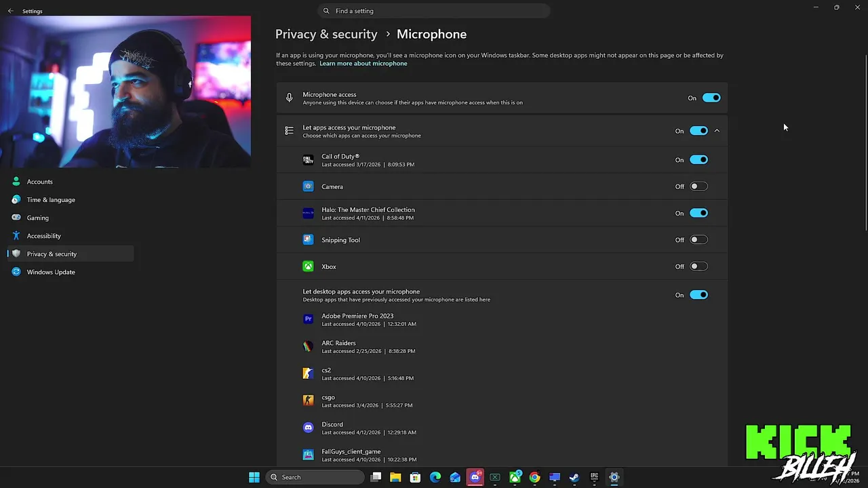Click the Xbox app icon in the list

308,266
